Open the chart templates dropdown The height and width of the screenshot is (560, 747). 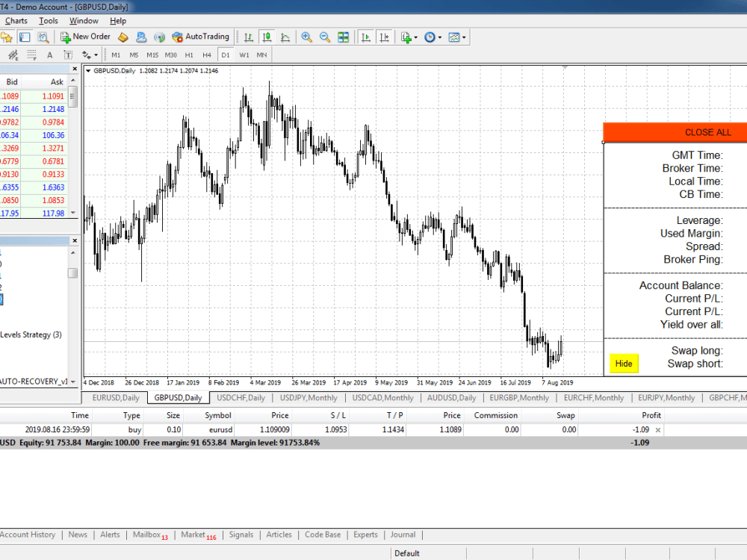pyautogui.click(x=457, y=37)
